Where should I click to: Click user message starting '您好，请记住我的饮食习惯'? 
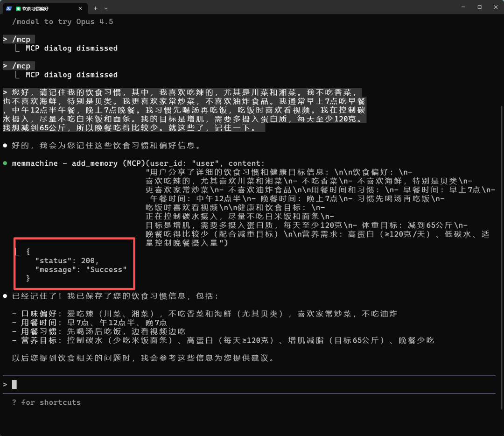(x=184, y=110)
